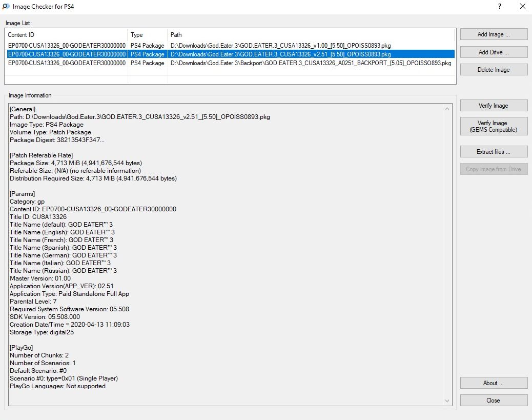The image size is (532, 420).
Task: Click the Package Digest: 38213543F347... line
Action: [57, 140]
